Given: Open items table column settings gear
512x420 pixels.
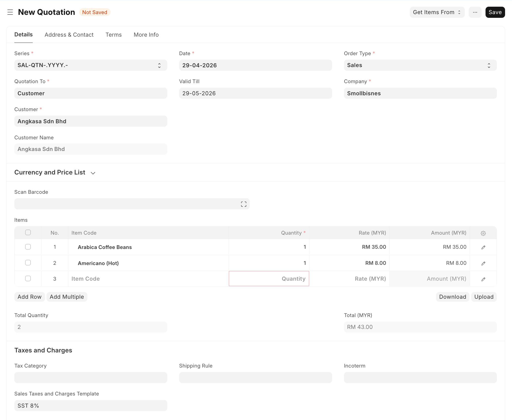Looking at the screenshot, I should pos(483,233).
